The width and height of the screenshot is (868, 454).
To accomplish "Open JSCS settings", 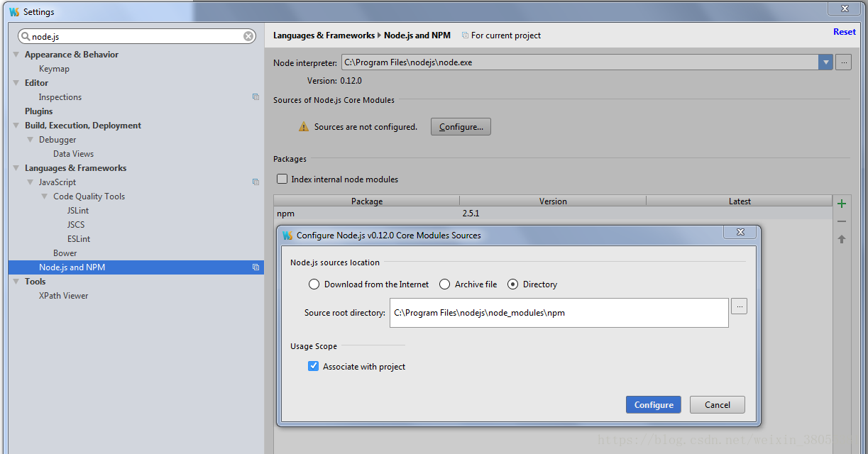I will click(76, 225).
